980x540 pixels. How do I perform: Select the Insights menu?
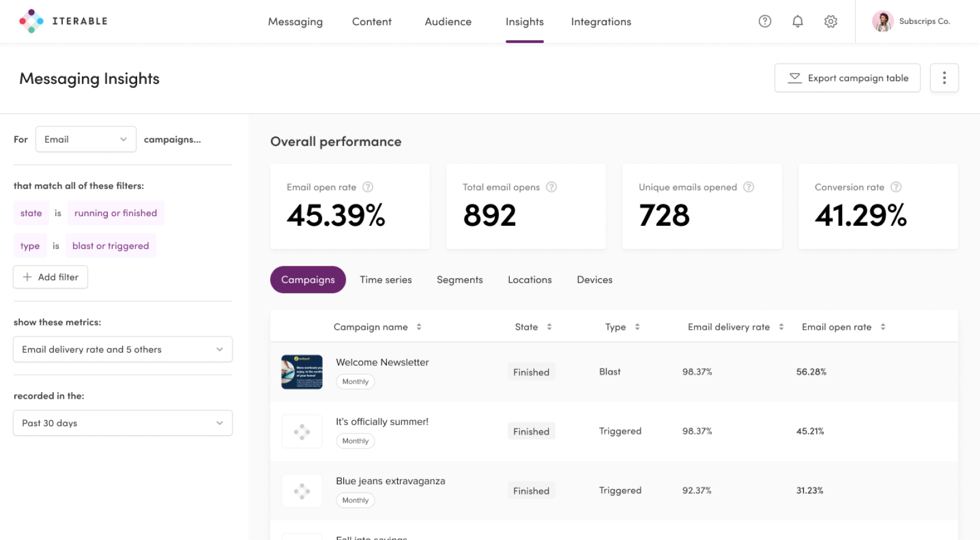(525, 22)
